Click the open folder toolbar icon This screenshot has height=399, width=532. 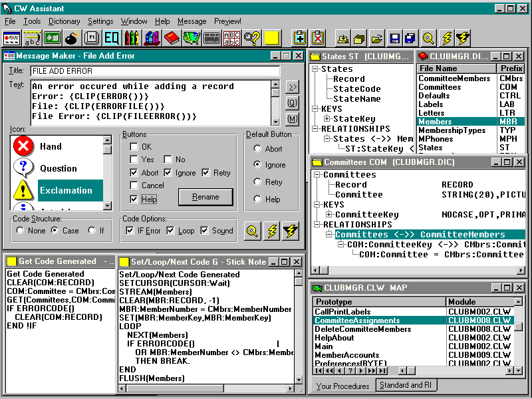point(377,39)
